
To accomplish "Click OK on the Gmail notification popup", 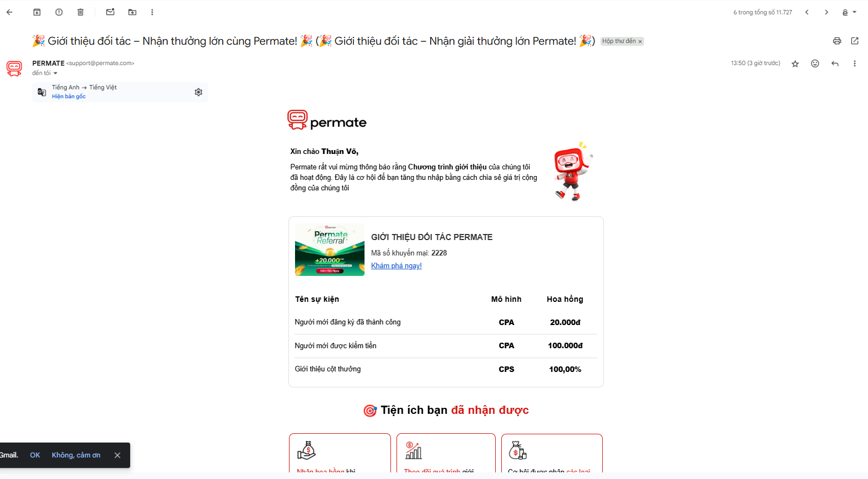I will 35,455.
